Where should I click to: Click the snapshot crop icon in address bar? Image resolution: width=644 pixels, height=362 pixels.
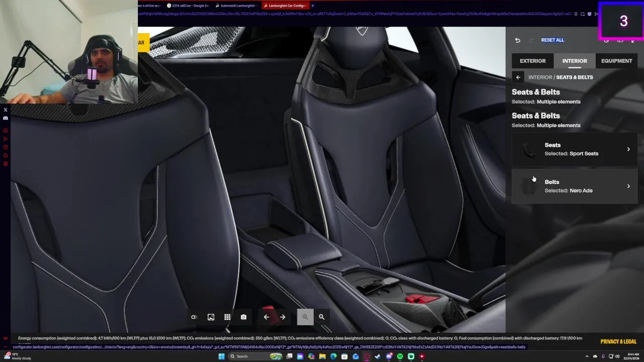[x=583, y=14]
